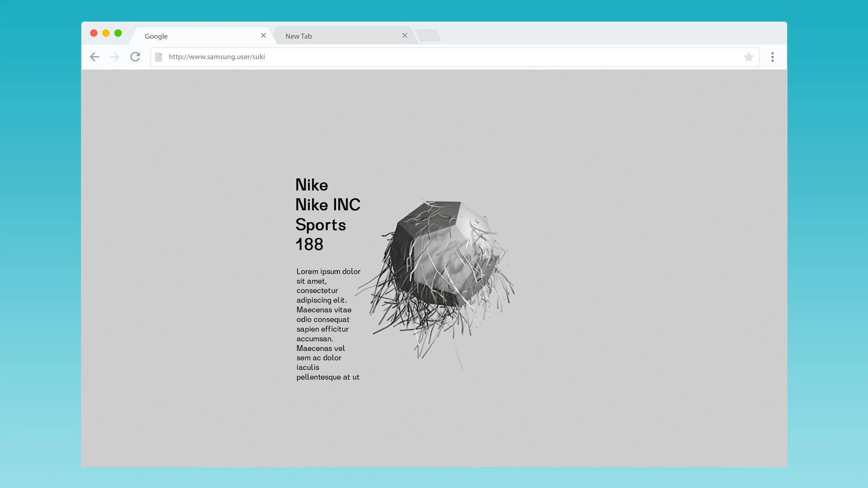The height and width of the screenshot is (488, 868).
Task: Click the page document icon in address bar
Action: [159, 57]
